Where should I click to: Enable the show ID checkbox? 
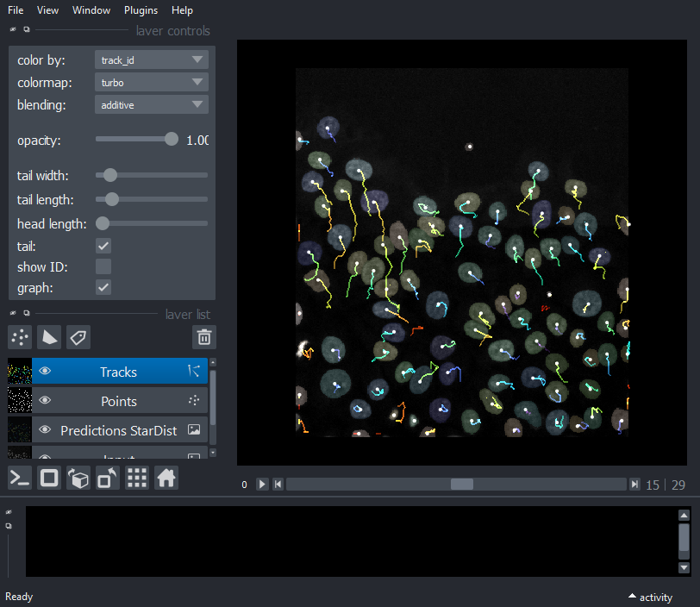103,266
